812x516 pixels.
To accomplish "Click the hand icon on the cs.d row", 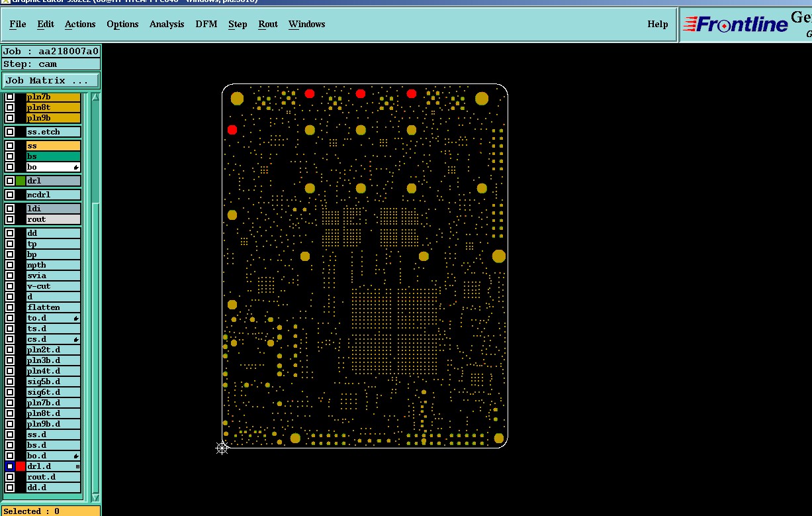I will [76, 339].
